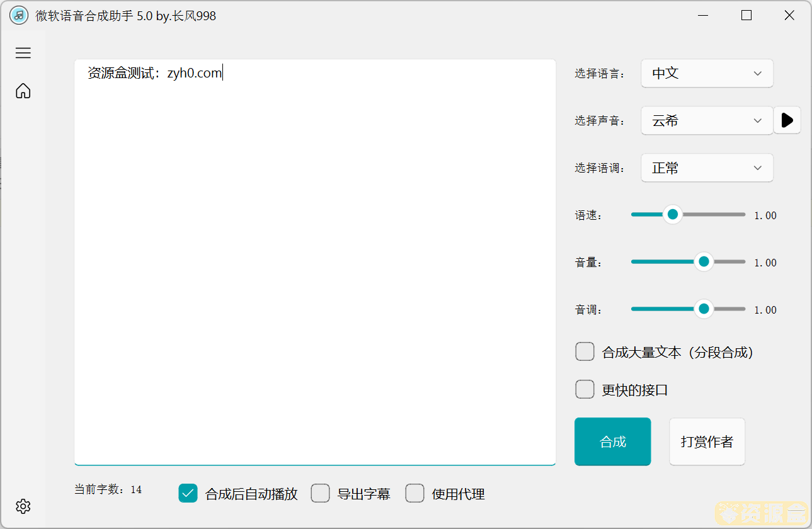Expand the 选择声音 dropdown showing 云希
This screenshot has height=529, width=812.
(x=706, y=120)
